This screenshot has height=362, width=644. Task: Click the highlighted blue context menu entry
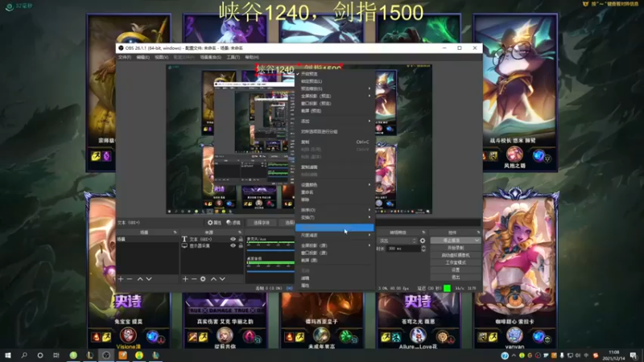tap(334, 228)
